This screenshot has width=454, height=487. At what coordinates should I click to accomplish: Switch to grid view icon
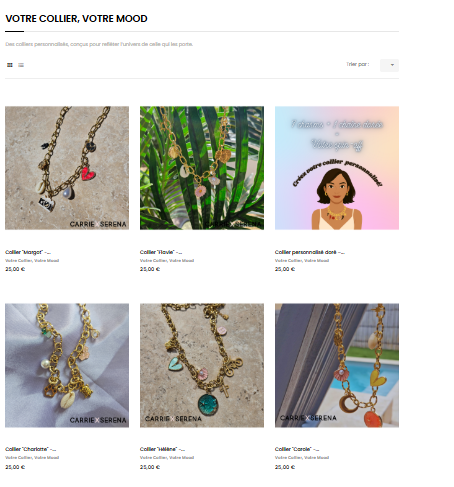pos(10,65)
